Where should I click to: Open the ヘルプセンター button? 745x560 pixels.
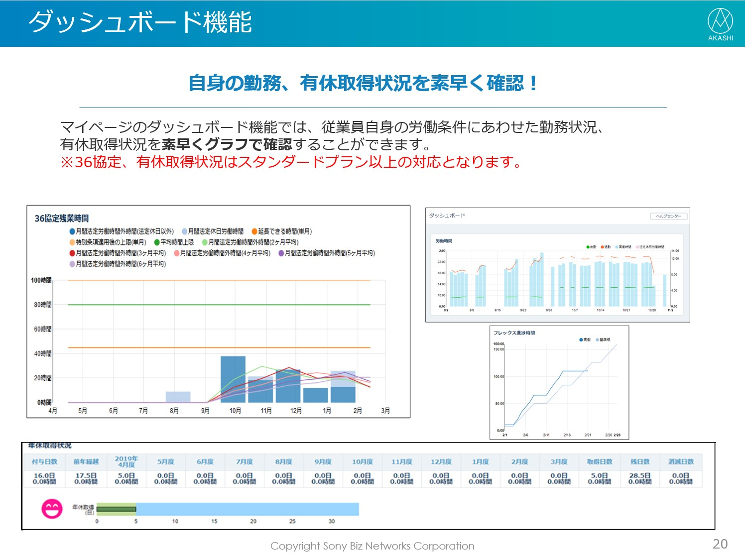coord(668,216)
